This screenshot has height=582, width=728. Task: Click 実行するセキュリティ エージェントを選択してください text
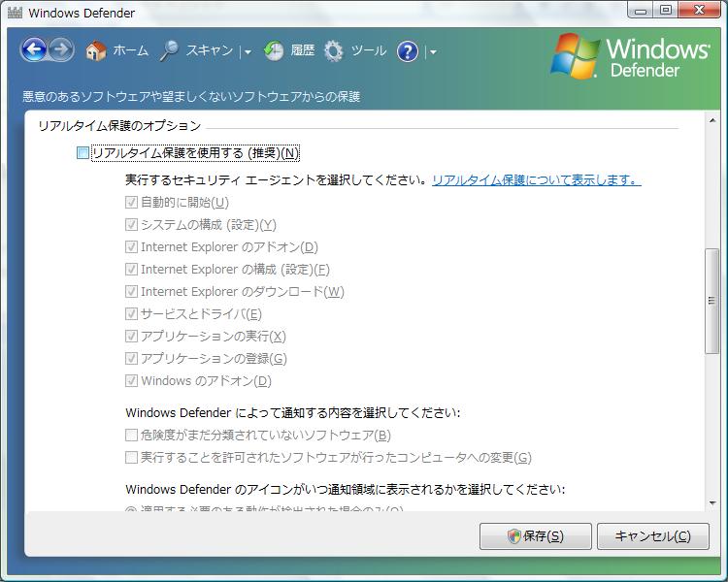[x=277, y=179]
